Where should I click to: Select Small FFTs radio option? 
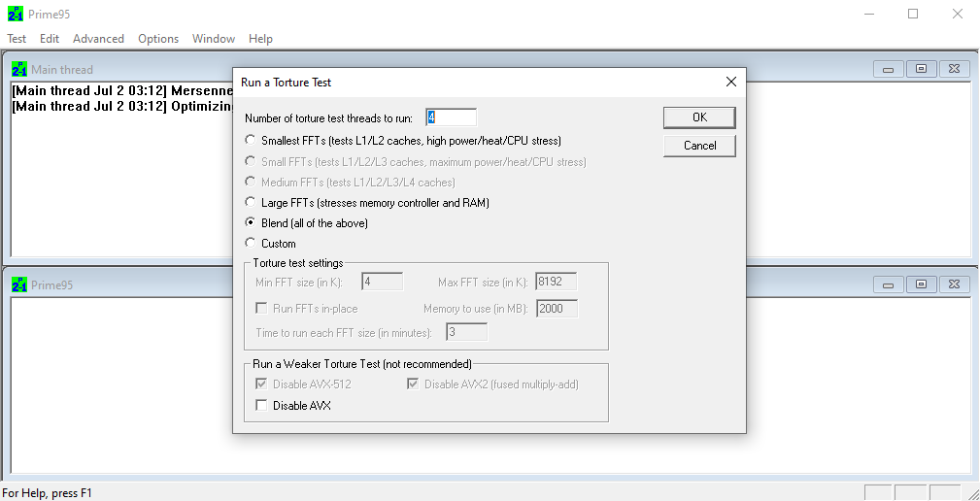click(416, 162)
